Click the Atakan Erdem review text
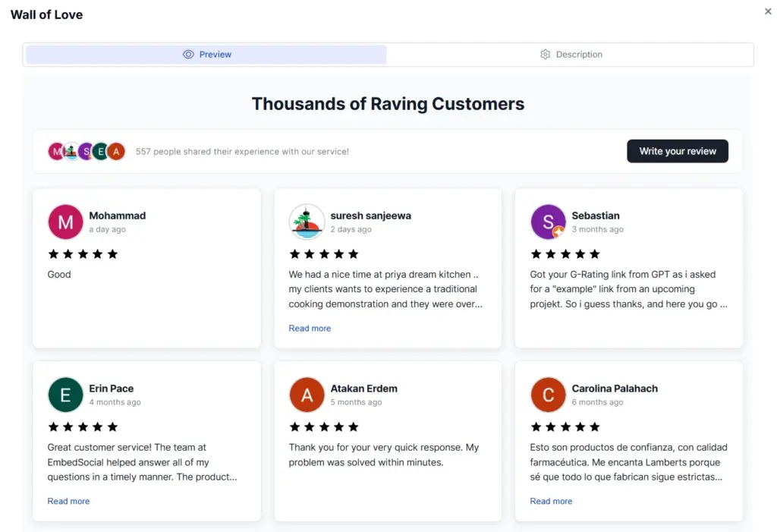This screenshot has height=532, width=777. (x=383, y=455)
